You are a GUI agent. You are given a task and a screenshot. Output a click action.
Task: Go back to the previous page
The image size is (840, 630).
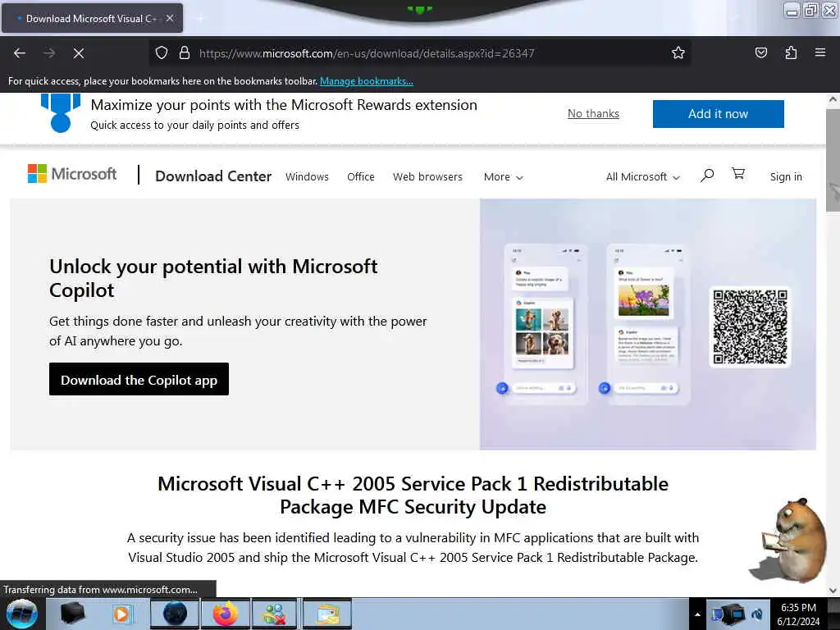[20, 53]
